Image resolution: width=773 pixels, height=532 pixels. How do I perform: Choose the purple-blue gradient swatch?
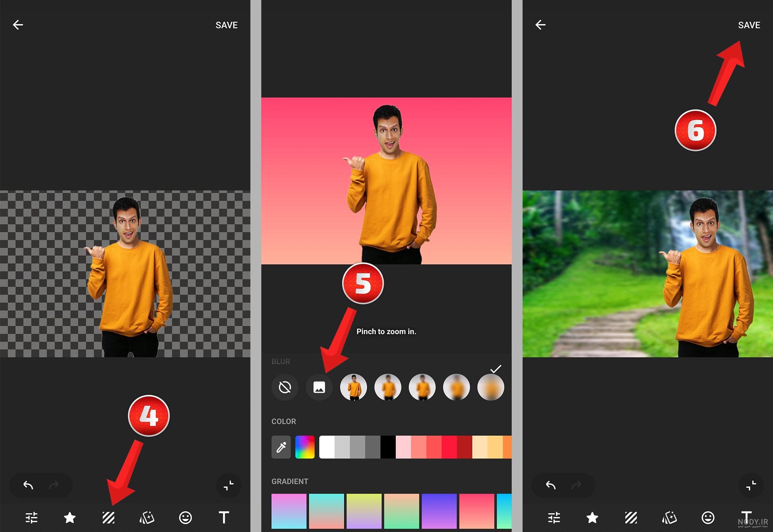coord(439,511)
